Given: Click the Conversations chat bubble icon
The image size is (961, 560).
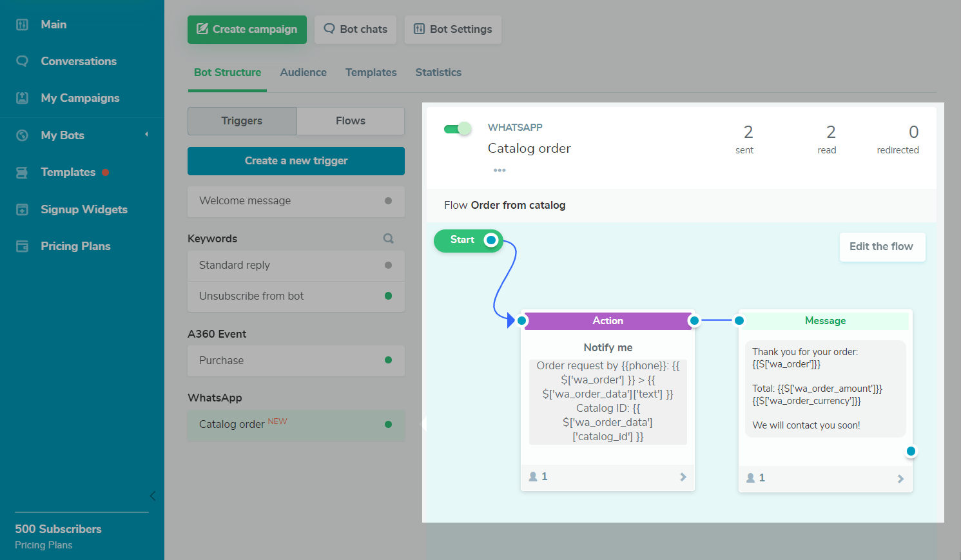Looking at the screenshot, I should click(22, 61).
